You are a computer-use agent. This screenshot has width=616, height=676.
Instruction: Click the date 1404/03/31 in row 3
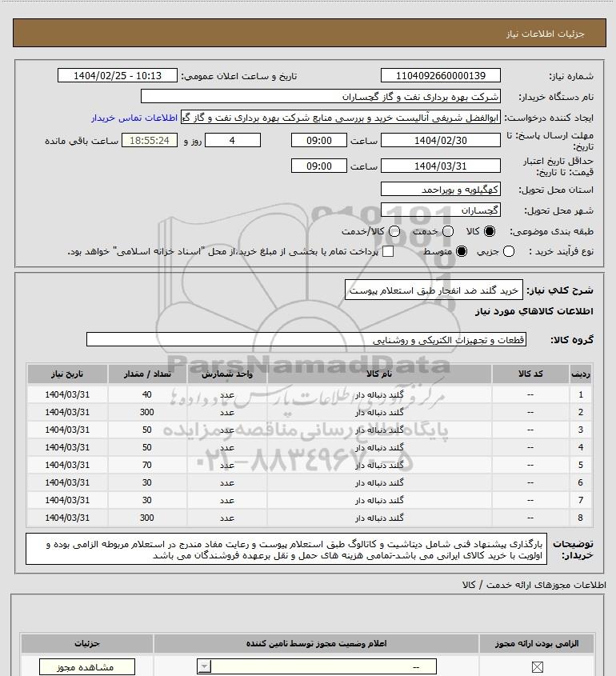point(67,430)
